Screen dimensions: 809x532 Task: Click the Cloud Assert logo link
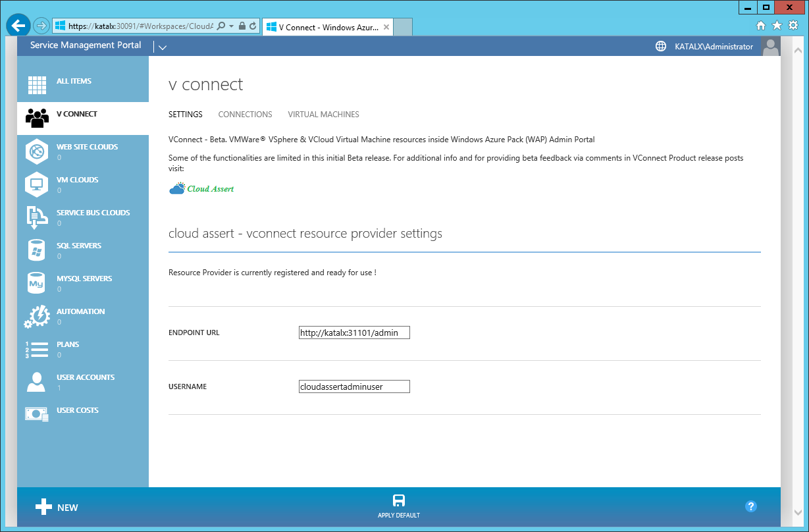pyautogui.click(x=201, y=189)
